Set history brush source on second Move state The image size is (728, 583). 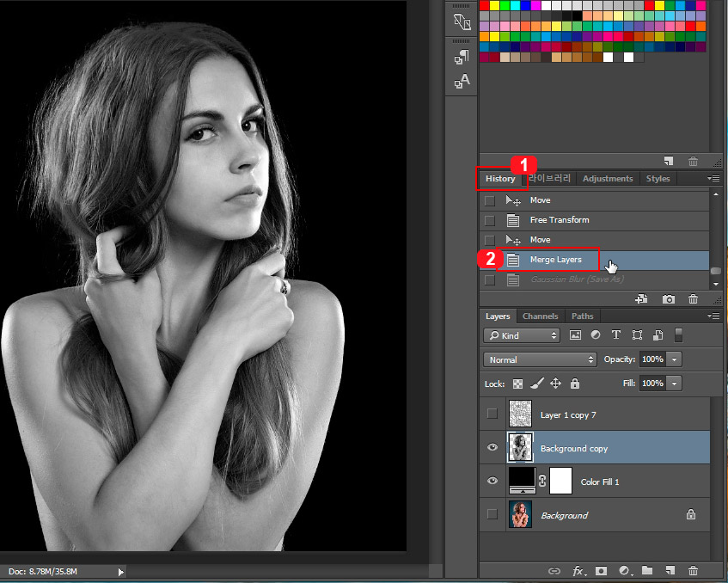pyautogui.click(x=489, y=240)
